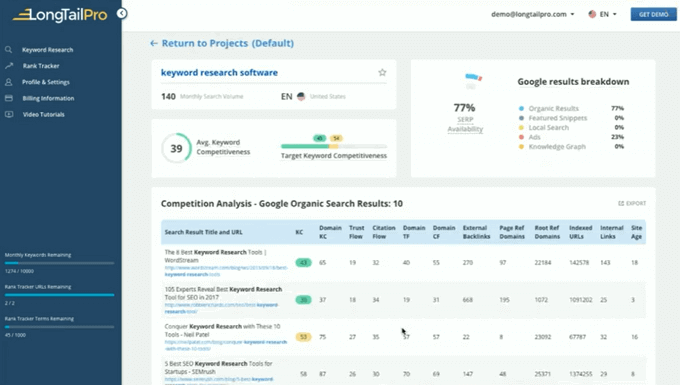680x385 pixels.
Task: Sort by the Domain KC column header
Action: [x=330, y=232]
